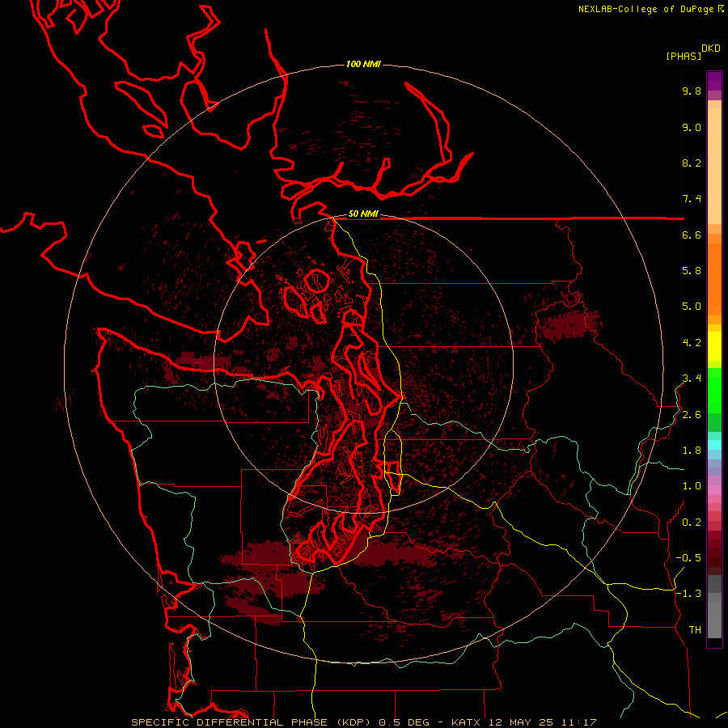Image resolution: width=728 pixels, height=728 pixels.
Task: Click the KATX radar site identifier
Action: 468,722
